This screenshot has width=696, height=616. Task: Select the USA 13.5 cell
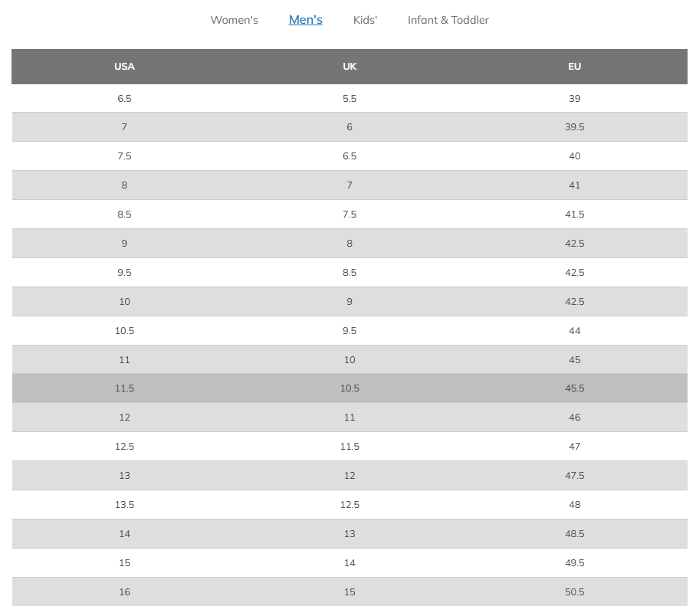coord(124,505)
